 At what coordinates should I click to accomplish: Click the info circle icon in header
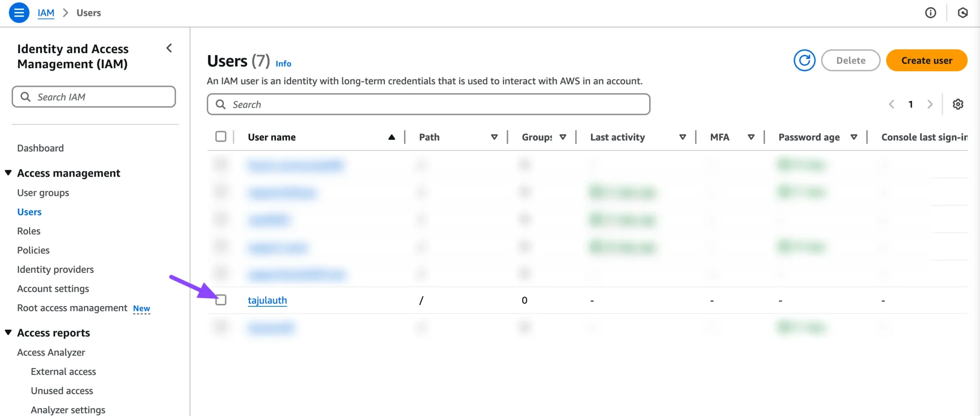pyautogui.click(x=930, y=13)
